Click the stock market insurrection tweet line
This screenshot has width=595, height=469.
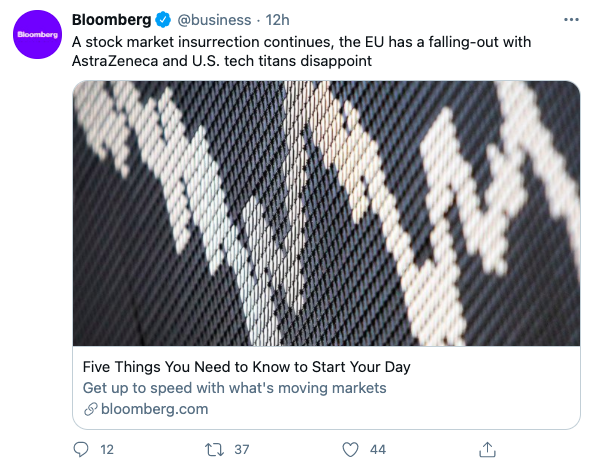(302, 42)
